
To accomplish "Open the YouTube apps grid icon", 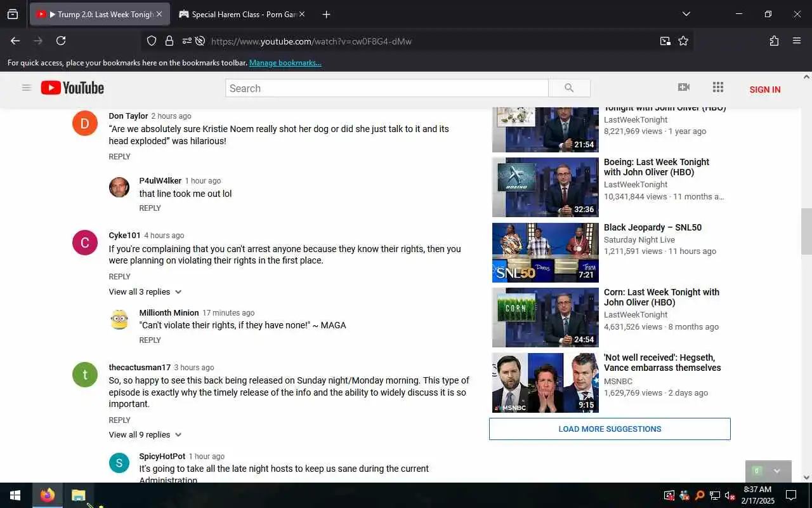I will tap(718, 88).
